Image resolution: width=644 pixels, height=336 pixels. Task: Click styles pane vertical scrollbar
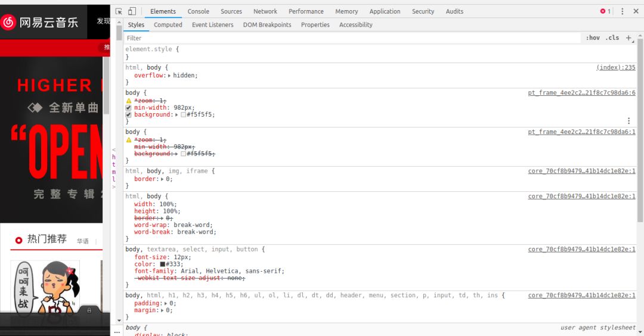click(640, 130)
